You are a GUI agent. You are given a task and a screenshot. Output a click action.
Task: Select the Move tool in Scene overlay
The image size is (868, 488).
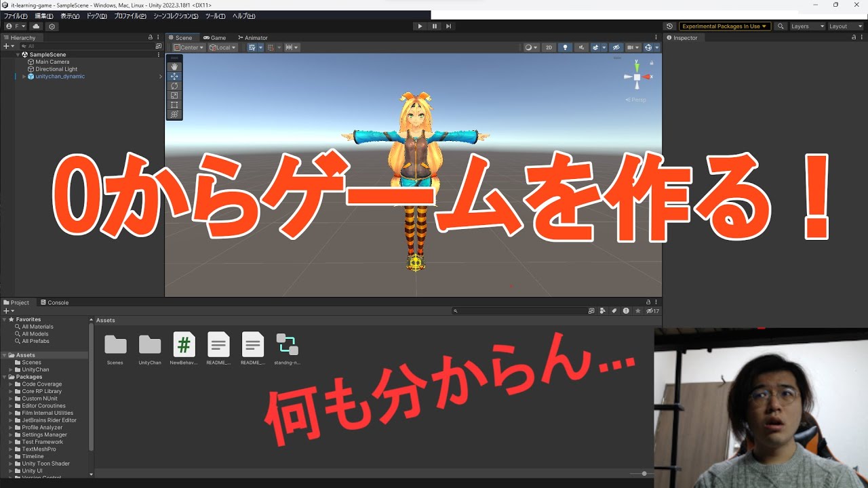[x=174, y=77]
